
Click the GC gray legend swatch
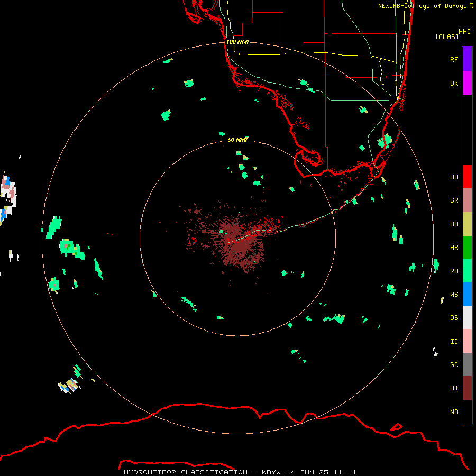coord(467,364)
